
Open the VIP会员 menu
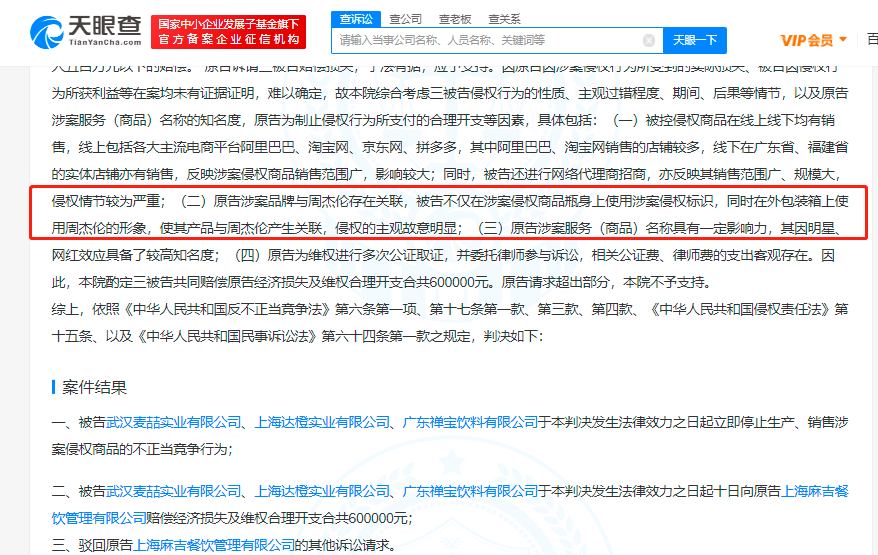(812, 40)
